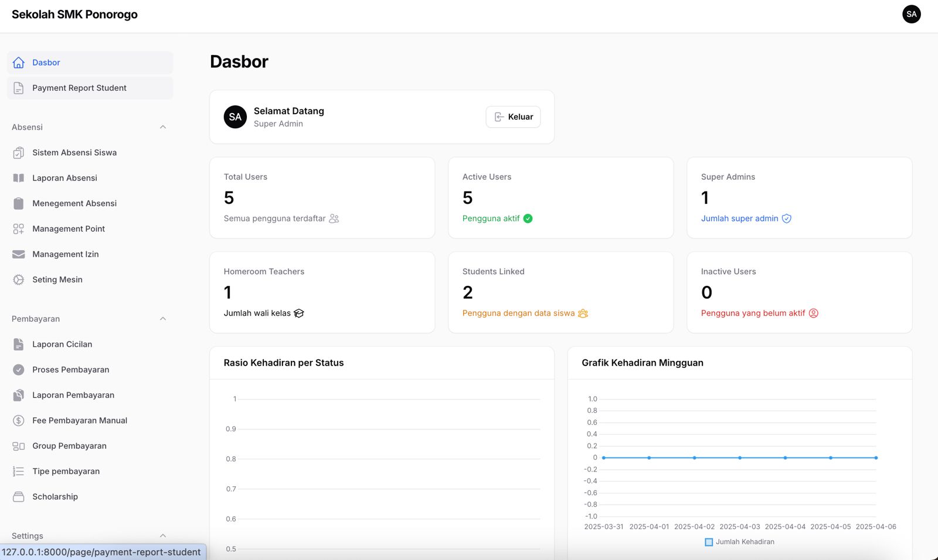Click the Management Izin envelope icon
This screenshot has height=560, width=938.
coord(19,254)
